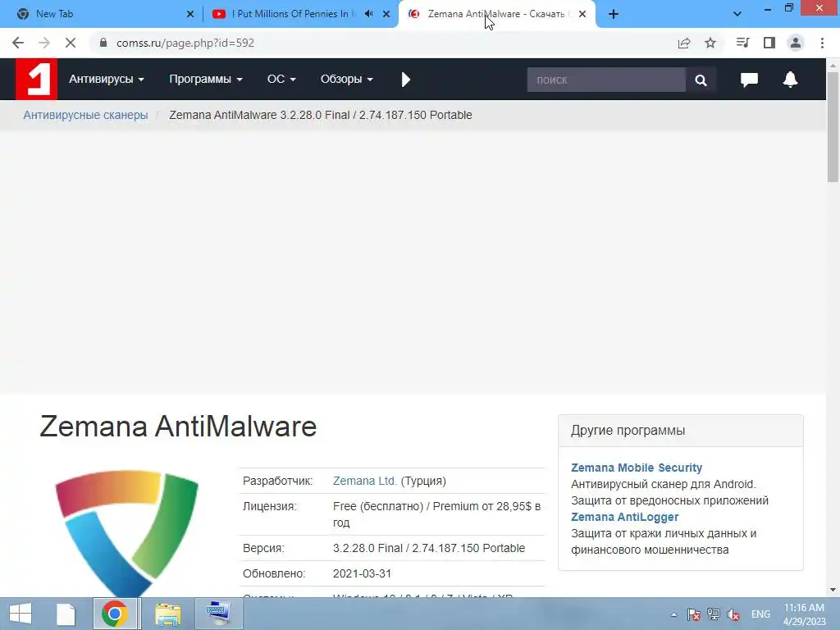Go back with the browser back arrow
840x630 pixels.
[x=18, y=43]
